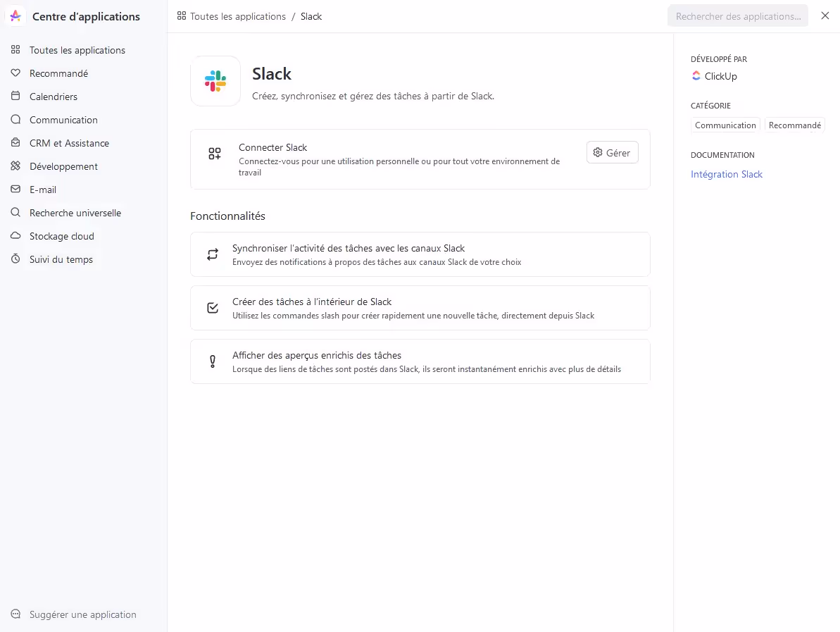
Task: Select the Suivi du temps clock icon
Action: coord(15,259)
